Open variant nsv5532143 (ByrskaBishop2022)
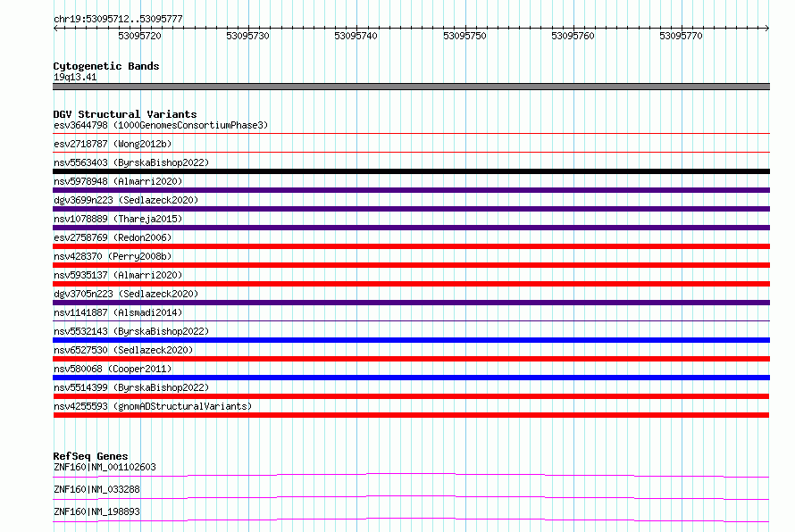The height and width of the screenshot is (532, 795). tap(131, 331)
